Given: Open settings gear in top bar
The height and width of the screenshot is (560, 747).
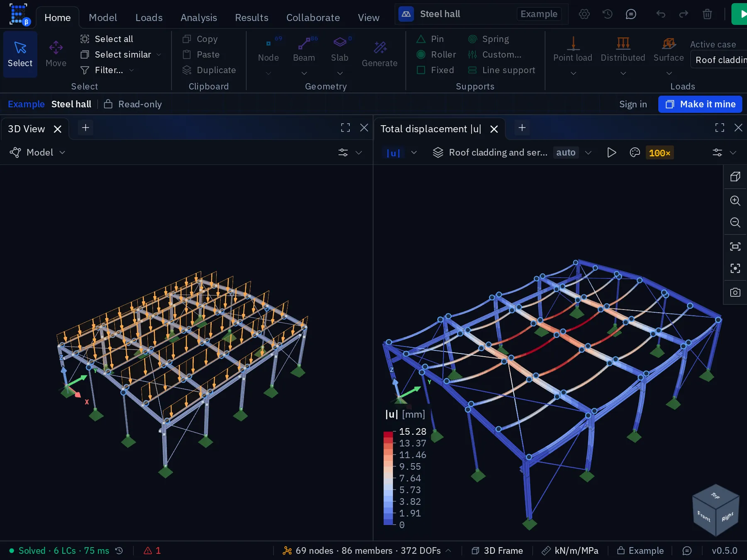Looking at the screenshot, I should [x=584, y=14].
